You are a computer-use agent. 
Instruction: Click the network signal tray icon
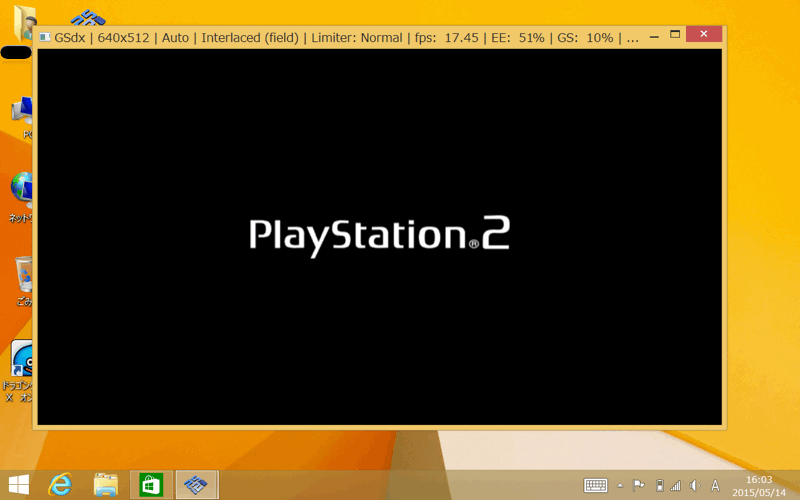click(676, 485)
